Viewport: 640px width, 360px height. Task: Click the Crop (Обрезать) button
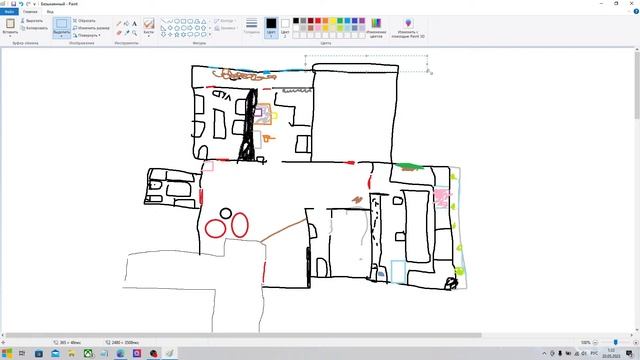84,20
